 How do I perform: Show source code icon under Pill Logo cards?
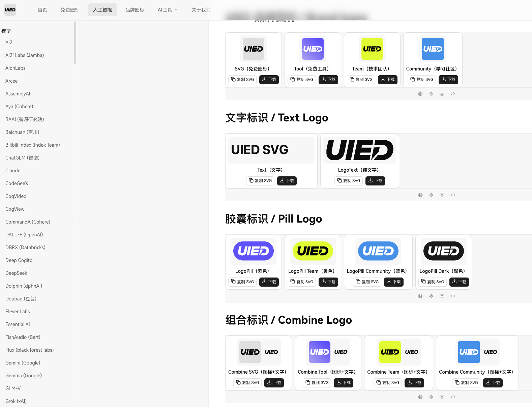453,296
